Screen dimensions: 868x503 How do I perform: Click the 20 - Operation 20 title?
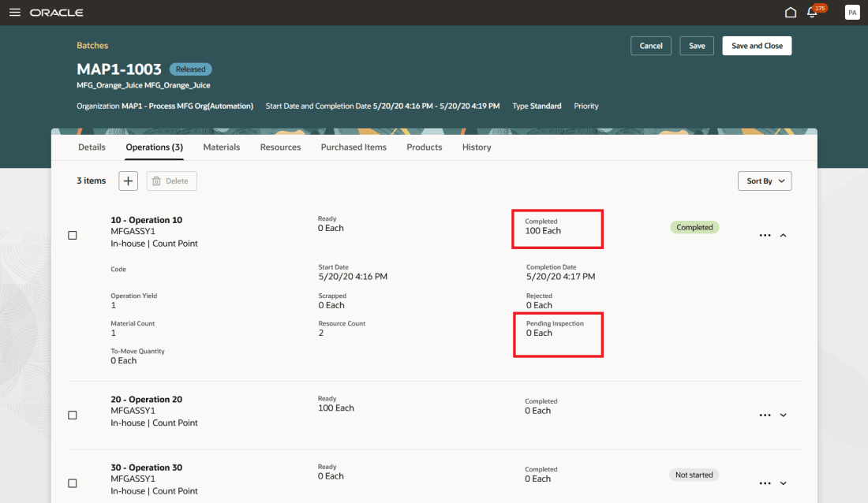point(147,400)
